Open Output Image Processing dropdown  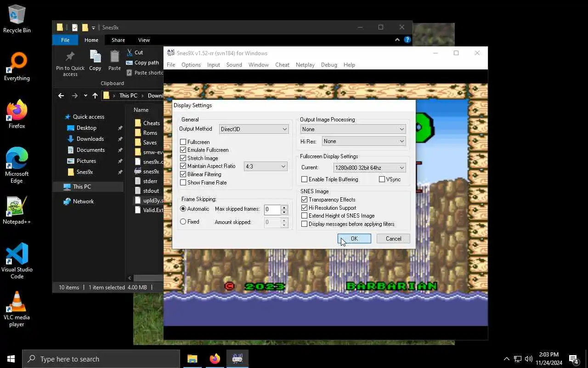pos(353,129)
